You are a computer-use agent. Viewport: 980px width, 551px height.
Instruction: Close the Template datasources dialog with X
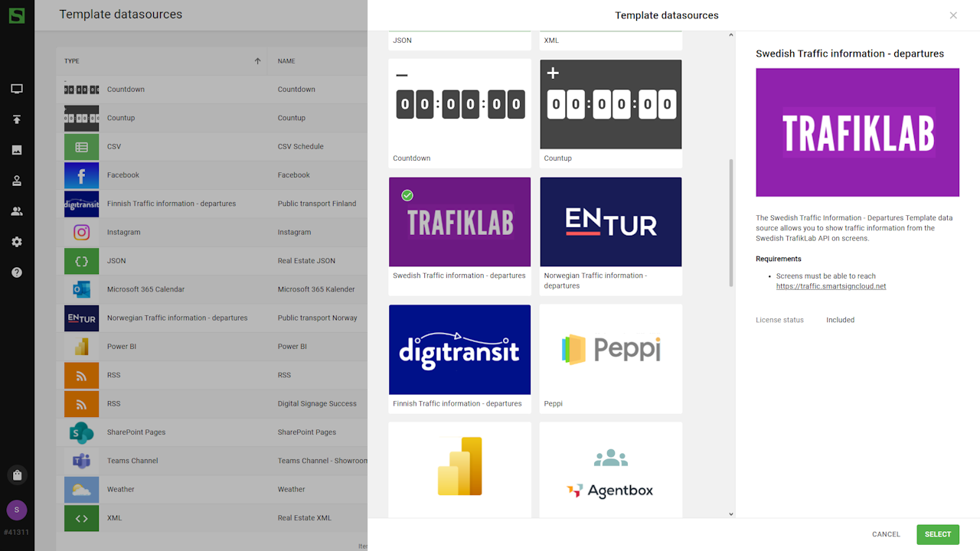[x=953, y=15]
